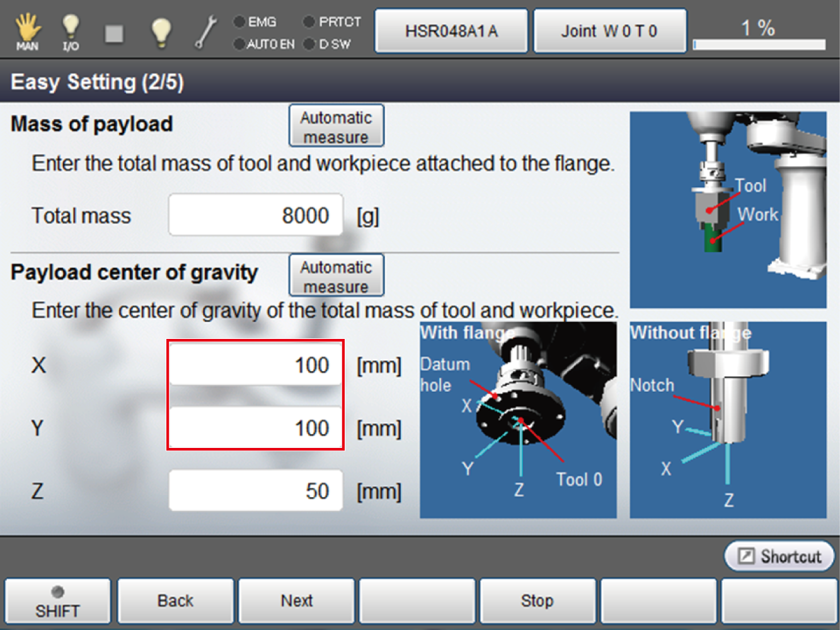Select the Total mass input field
This screenshot has width=840, height=630.
click(x=255, y=215)
